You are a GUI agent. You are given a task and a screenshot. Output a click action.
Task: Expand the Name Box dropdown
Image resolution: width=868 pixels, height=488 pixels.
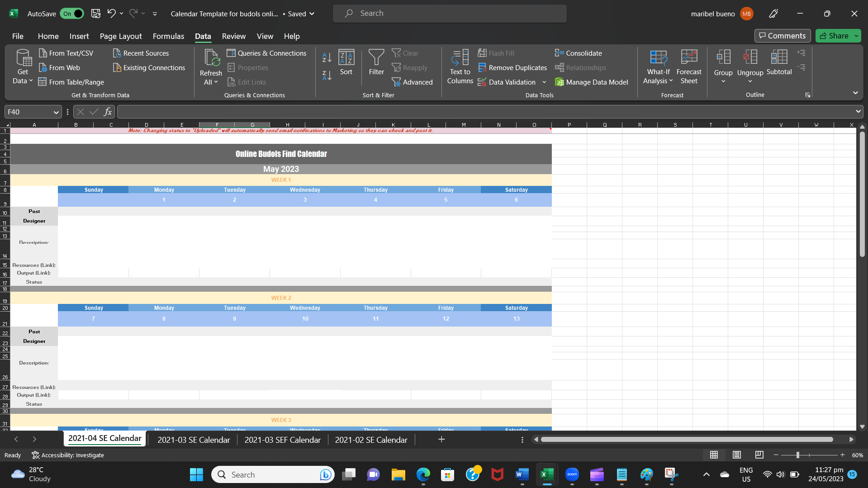click(x=56, y=112)
